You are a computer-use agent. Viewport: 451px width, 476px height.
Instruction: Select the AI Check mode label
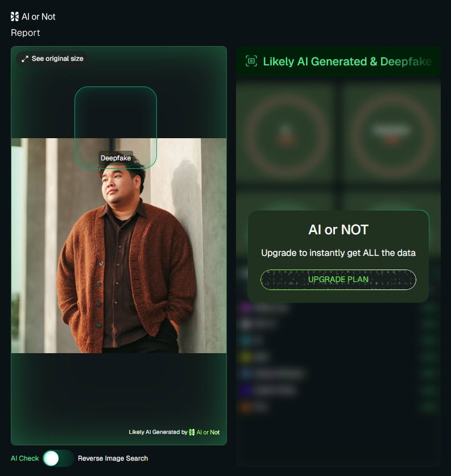click(x=25, y=458)
